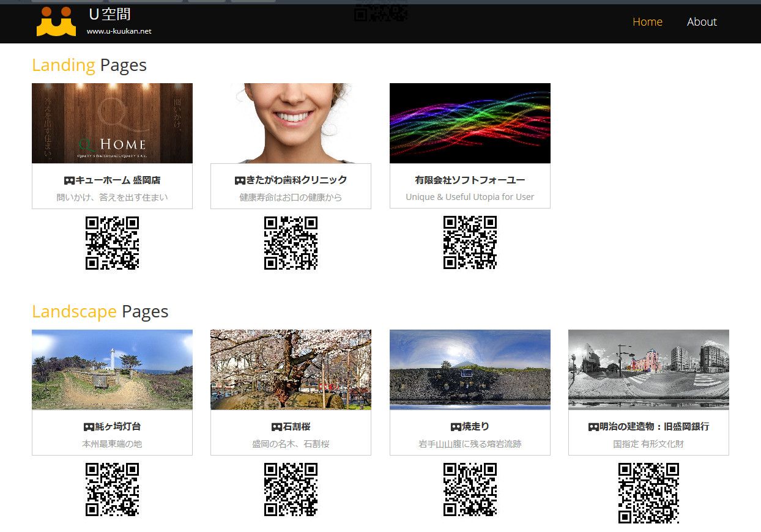Click the 有限会社ソフトフォーユー title link
Screen dimensions: 761x532
tap(470, 180)
